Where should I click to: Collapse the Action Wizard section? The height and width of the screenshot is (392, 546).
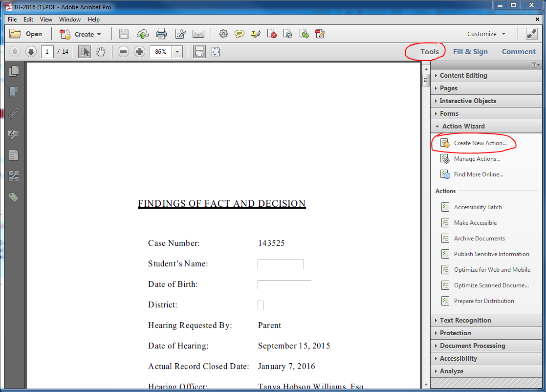click(463, 126)
